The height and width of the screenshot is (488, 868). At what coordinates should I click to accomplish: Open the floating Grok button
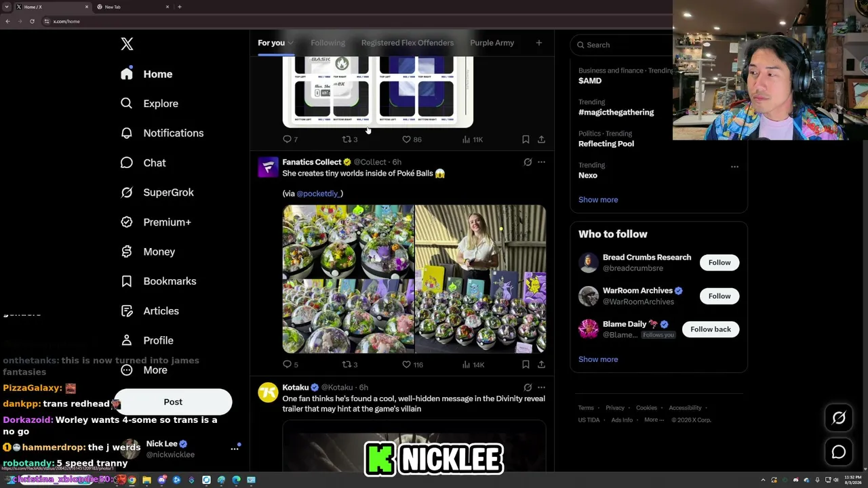(839, 418)
